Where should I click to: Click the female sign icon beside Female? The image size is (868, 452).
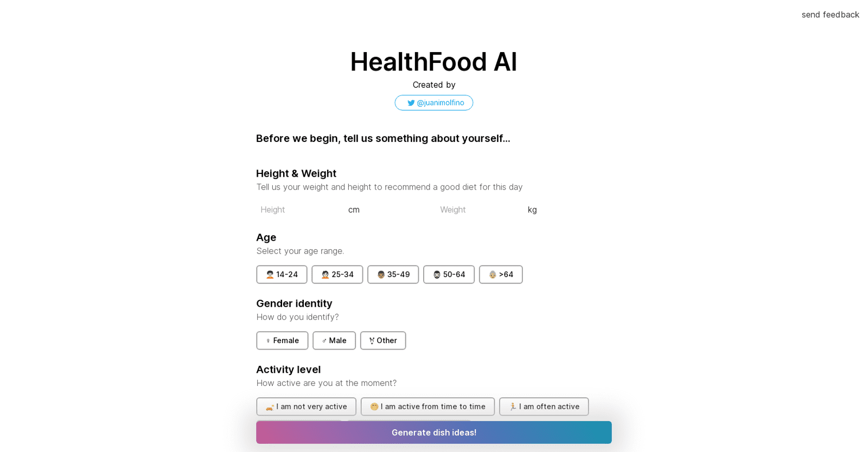point(267,340)
